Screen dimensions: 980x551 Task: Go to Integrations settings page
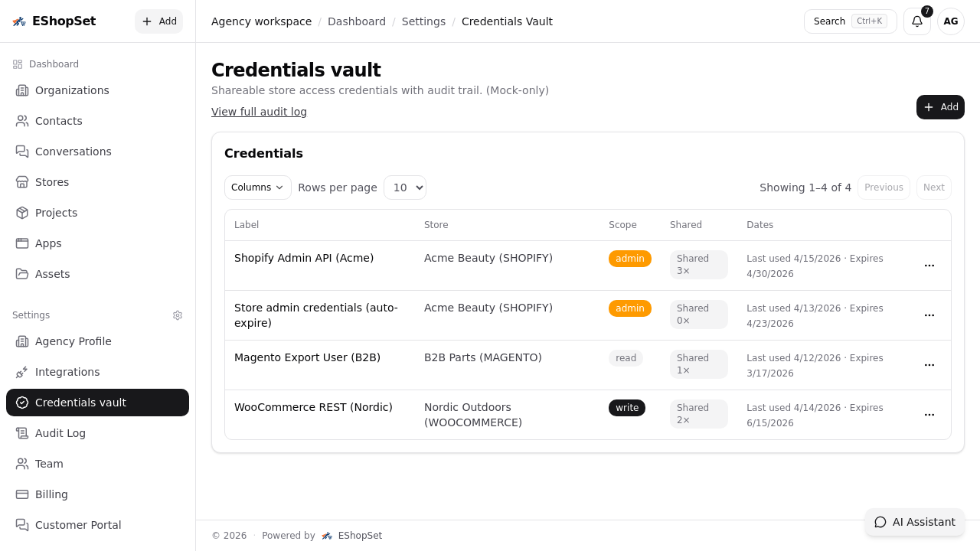pyautogui.click(x=67, y=372)
